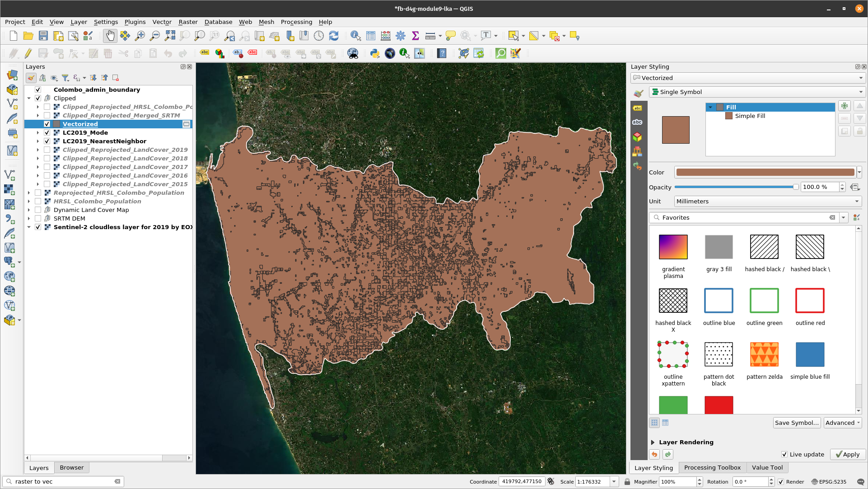Switch to the Browser tab
Image resolution: width=868 pixels, height=489 pixels.
tap(71, 467)
